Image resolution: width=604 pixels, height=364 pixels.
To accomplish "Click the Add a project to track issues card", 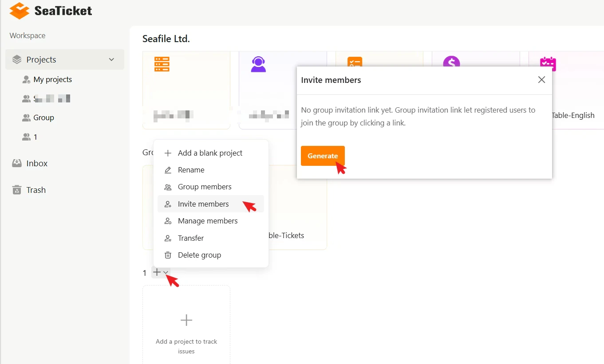I will (186, 325).
